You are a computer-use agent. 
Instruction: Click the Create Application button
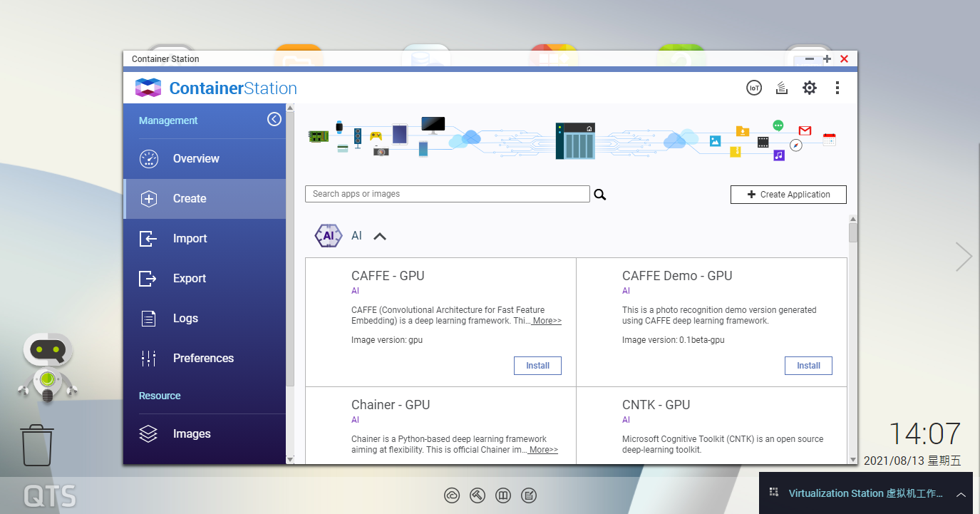(x=788, y=195)
